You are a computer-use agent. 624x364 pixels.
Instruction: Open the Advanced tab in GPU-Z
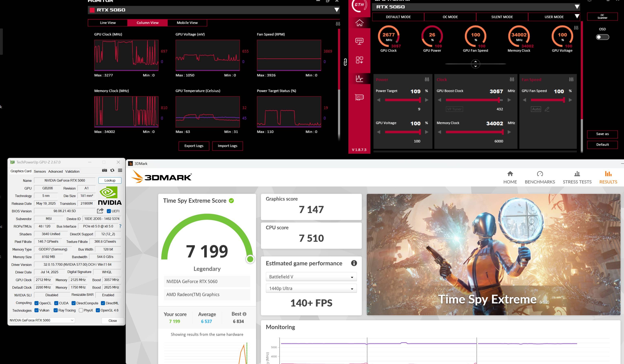(55, 171)
